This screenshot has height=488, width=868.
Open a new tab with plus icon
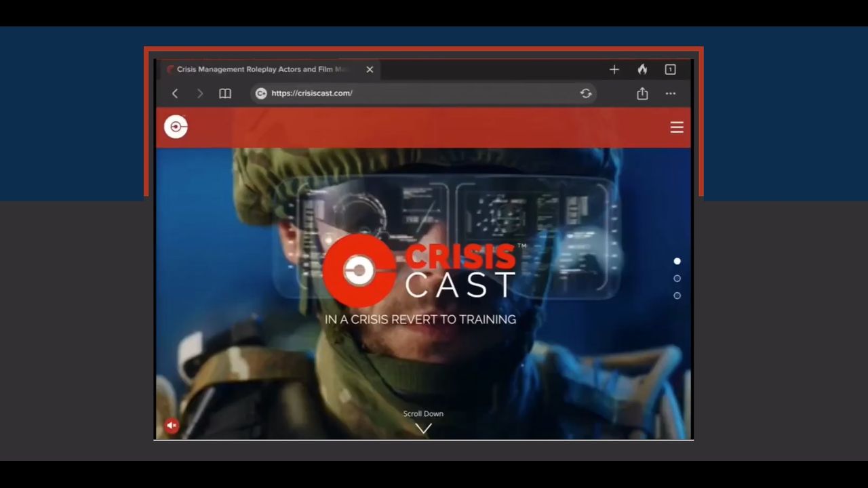pos(614,69)
